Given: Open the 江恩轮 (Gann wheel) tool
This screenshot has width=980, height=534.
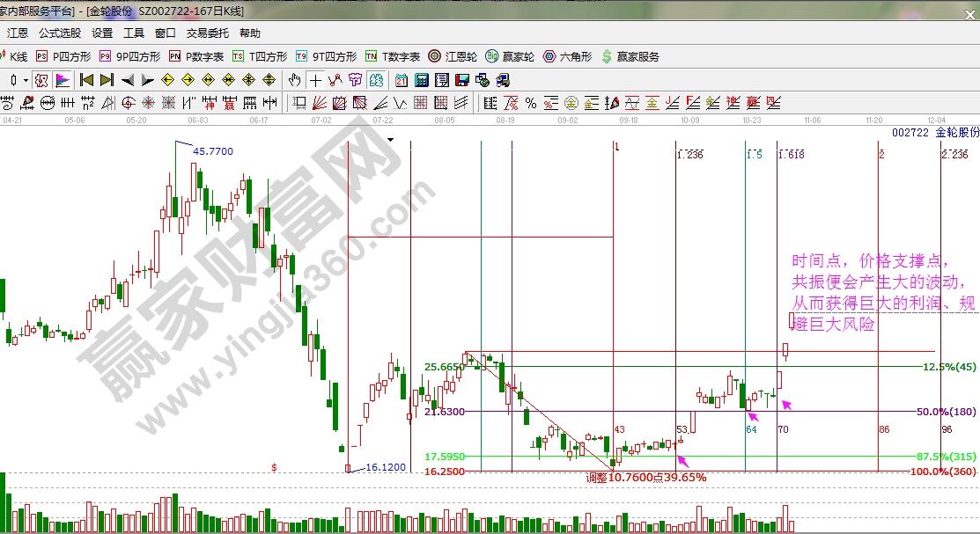Looking at the screenshot, I should point(452,56).
